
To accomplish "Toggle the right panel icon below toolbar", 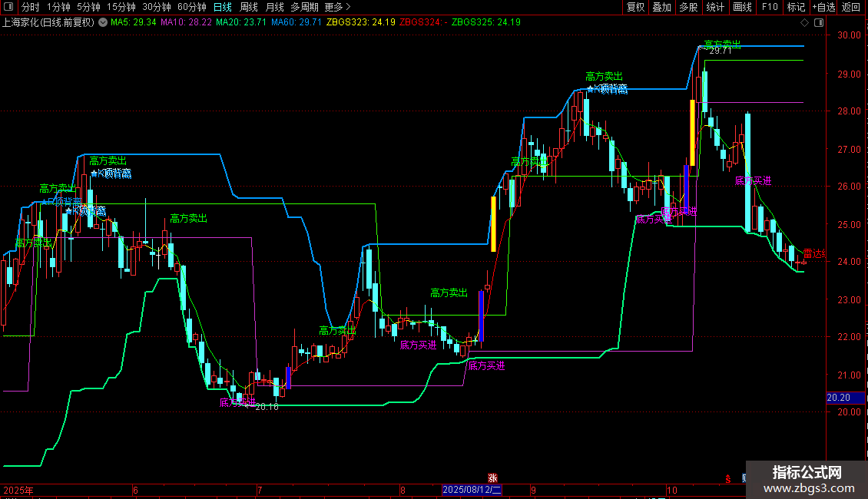I will pos(819,23).
